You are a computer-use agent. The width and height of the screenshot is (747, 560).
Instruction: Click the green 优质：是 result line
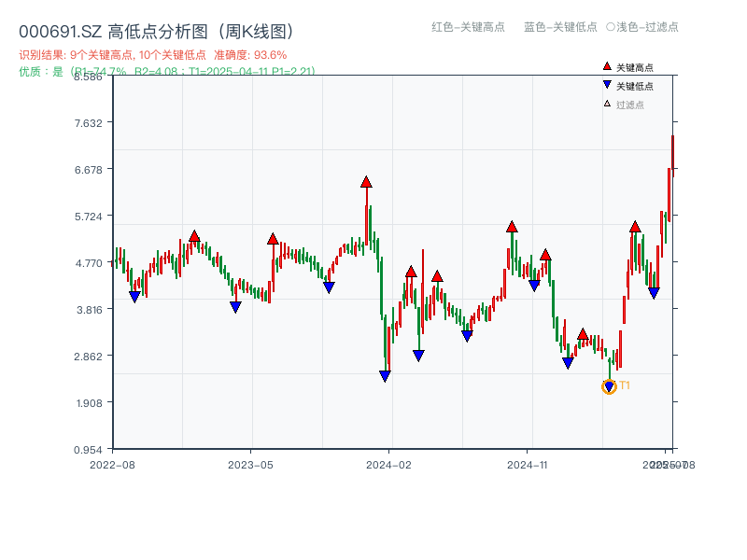click(x=167, y=72)
